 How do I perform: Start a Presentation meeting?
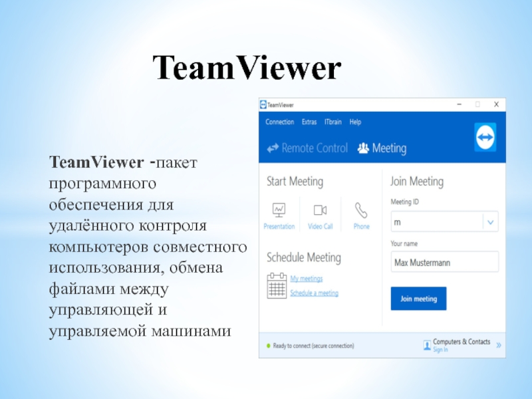pyautogui.click(x=279, y=211)
